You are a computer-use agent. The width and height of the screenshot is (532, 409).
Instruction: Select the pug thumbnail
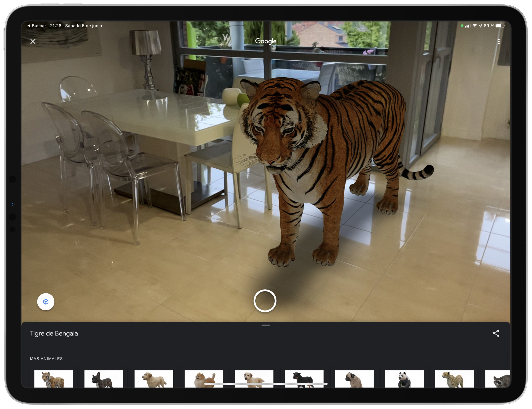coord(354,379)
